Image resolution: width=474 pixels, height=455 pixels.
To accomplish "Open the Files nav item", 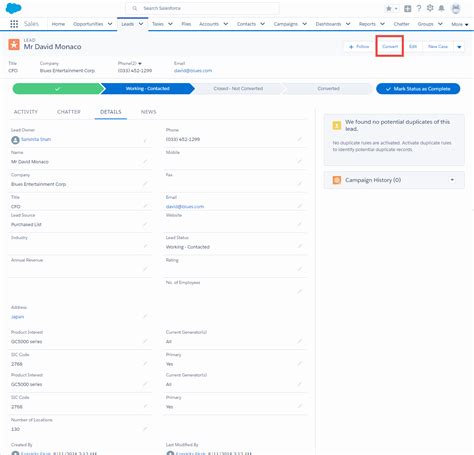I will [186, 24].
